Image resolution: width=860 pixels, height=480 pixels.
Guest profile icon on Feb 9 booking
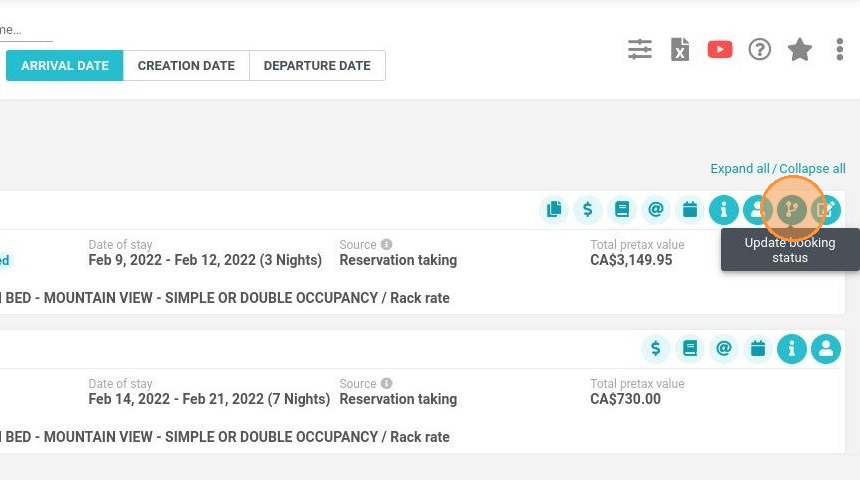[x=757, y=210]
